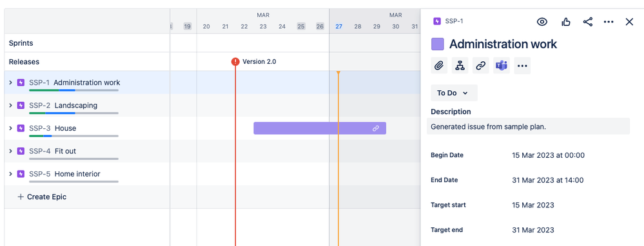Expand the SSP-1 Administration work epic
644x246 pixels.
click(11, 82)
